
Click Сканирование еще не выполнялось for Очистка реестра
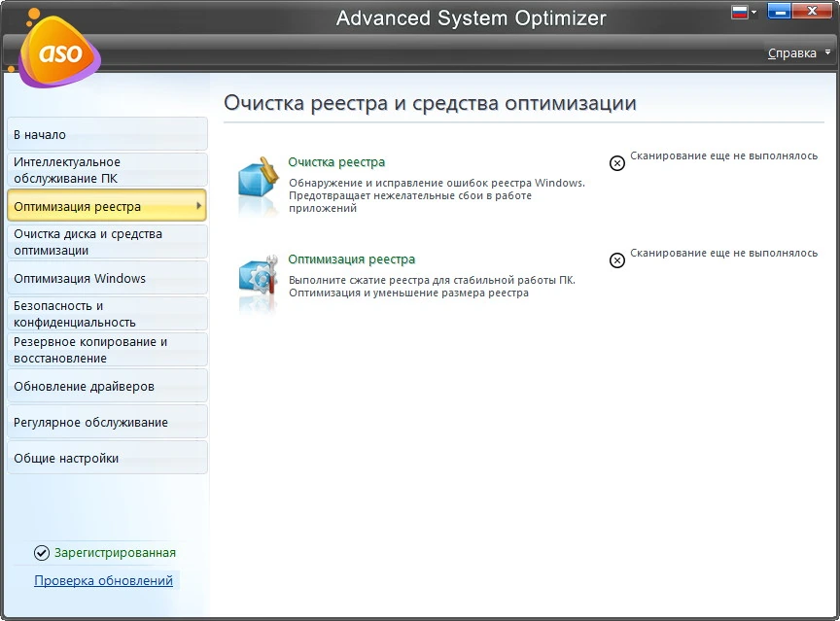pyautogui.click(x=723, y=155)
